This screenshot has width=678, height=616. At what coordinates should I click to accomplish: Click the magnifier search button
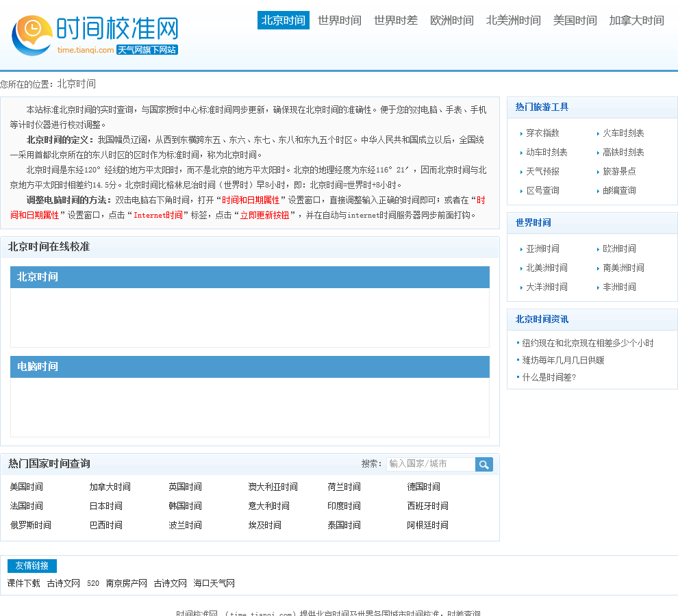[484, 464]
